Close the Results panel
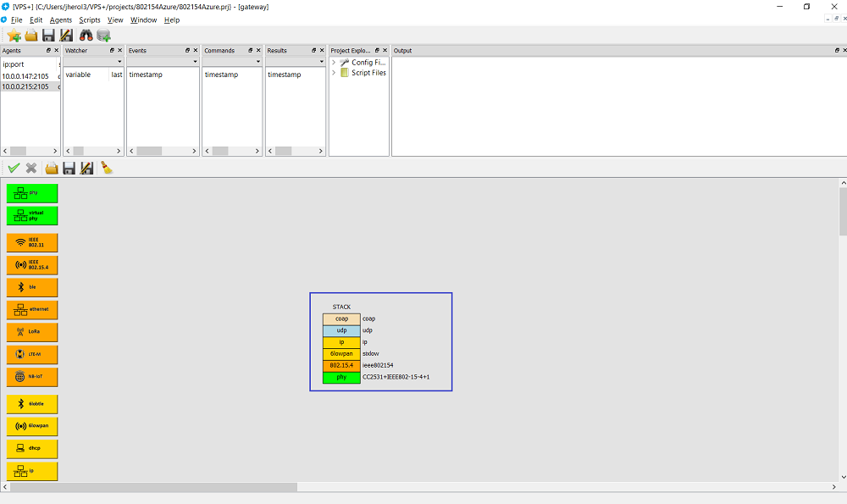 point(322,51)
